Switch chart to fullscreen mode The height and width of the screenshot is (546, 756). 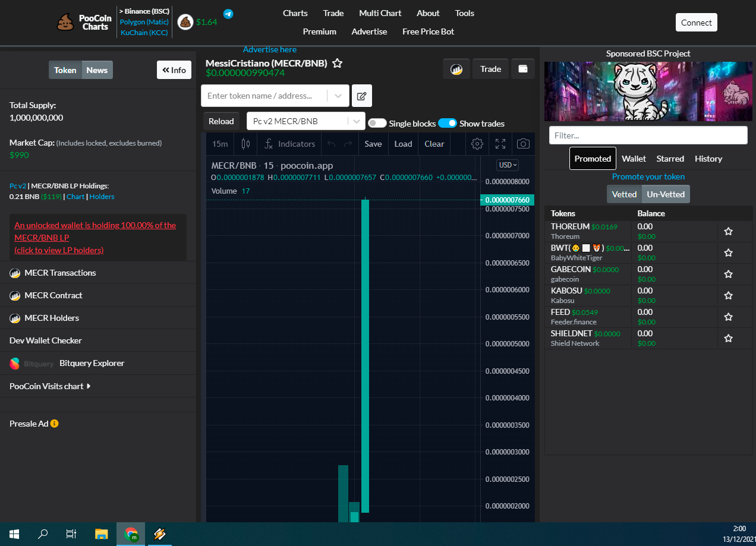(x=500, y=144)
